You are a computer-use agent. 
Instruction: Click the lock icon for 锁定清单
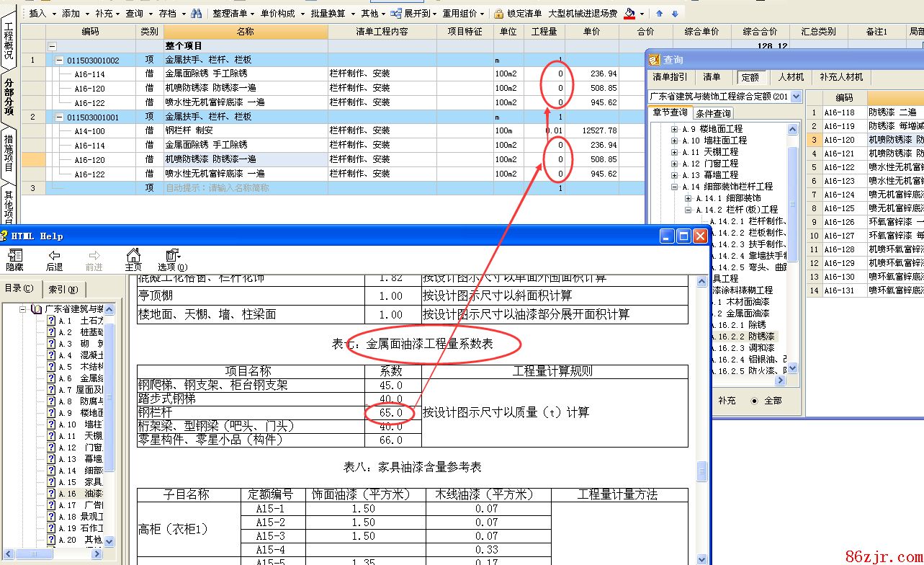(498, 14)
